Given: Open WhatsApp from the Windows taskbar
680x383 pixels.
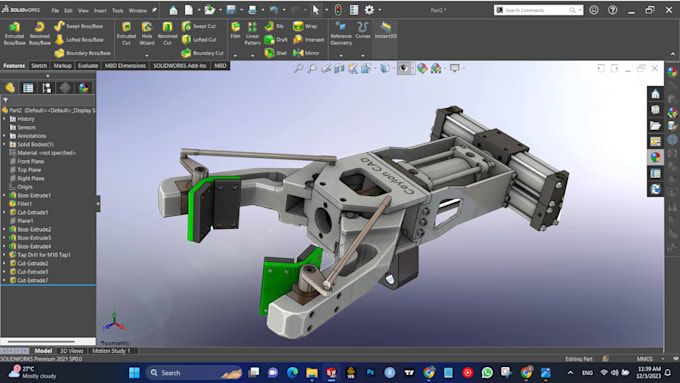Looking at the screenshot, I should (487, 372).
